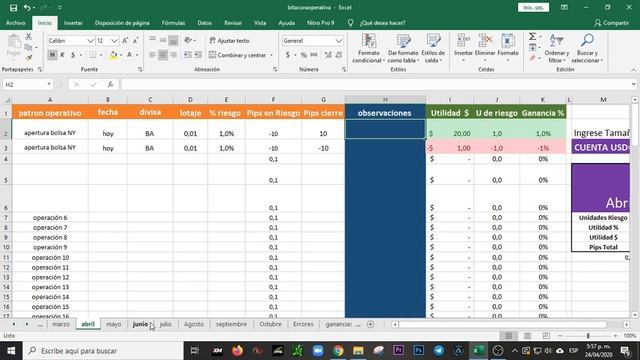Open Dar formato como tabla
The image size is (640, 360).
pos(403,48)
